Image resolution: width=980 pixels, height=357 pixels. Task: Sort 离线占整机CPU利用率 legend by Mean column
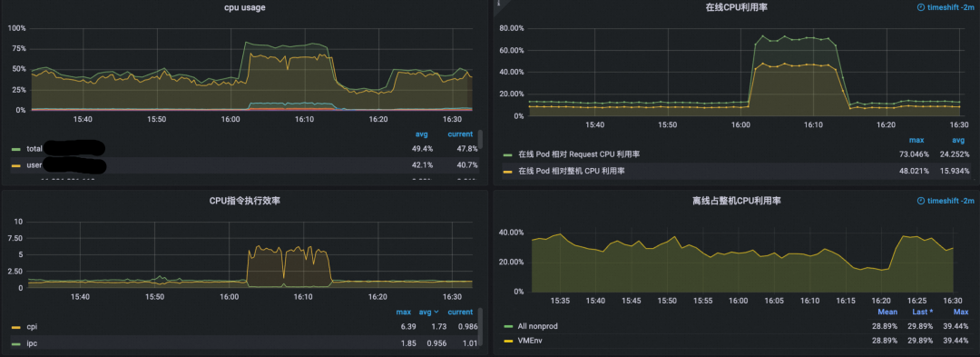click(887, 312)
